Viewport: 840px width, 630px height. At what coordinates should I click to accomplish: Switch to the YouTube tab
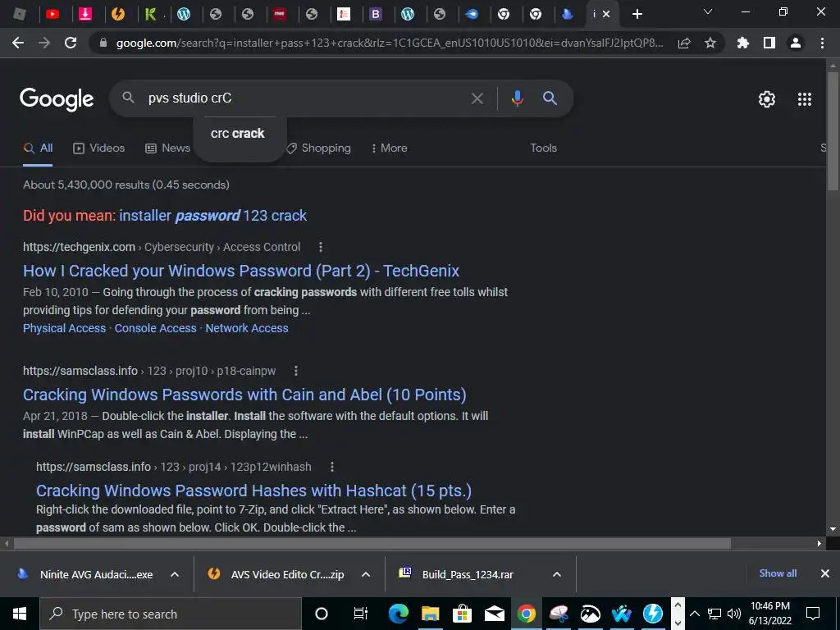[x=52, y=15]
